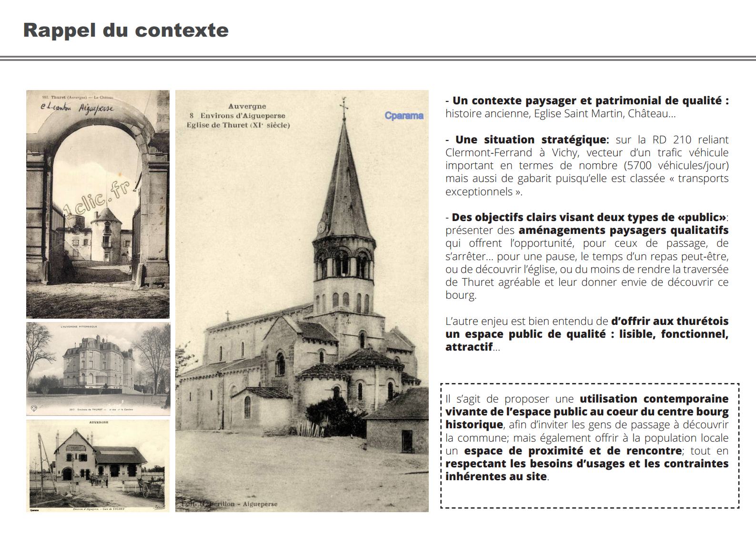Click bold 'utilisation contemporaine' in dashed box
This screenshot has width=756, height=535.
654,399
